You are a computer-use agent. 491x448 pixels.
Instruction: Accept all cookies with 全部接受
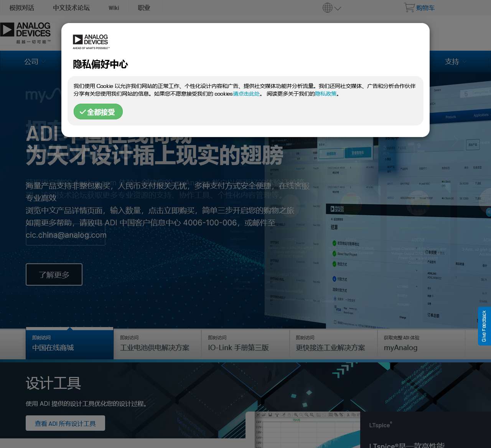tap(98, 112)
